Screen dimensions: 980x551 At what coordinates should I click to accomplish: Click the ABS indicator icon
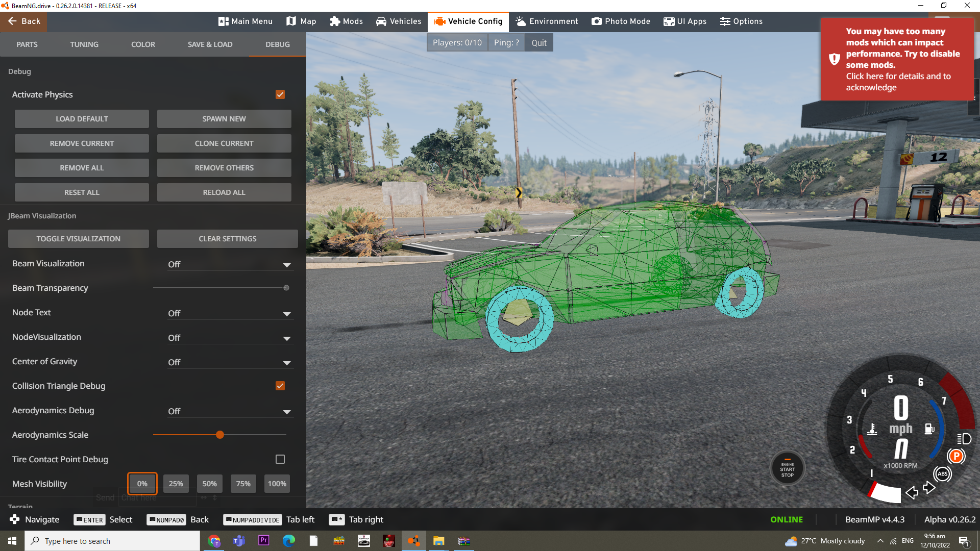click(x=942, y=474)
